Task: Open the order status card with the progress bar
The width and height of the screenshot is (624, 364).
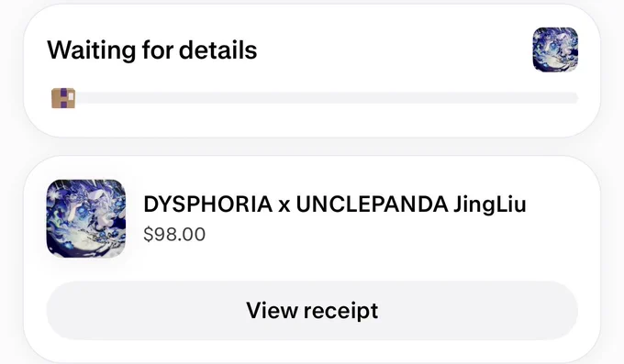Action: pyautogui.click(x=312, y=71)
